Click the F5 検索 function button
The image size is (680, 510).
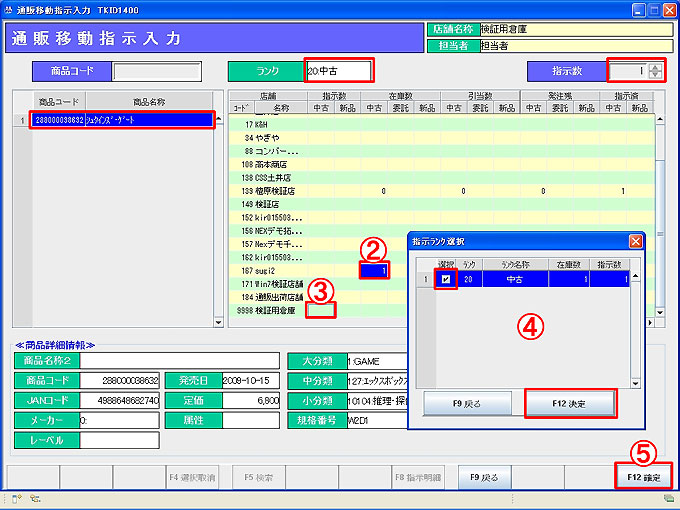(x=258, y=477)
